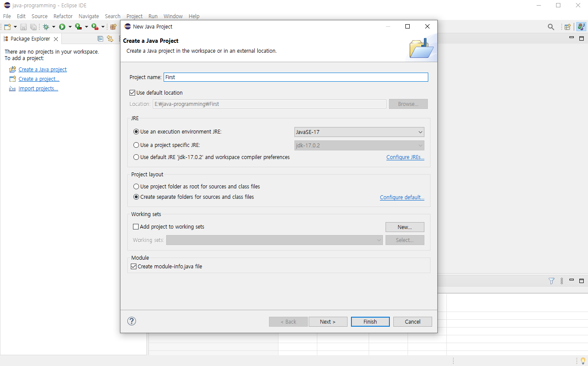588x366 pixels.
Task: Open the Help menu
Action: coord(194,16)
